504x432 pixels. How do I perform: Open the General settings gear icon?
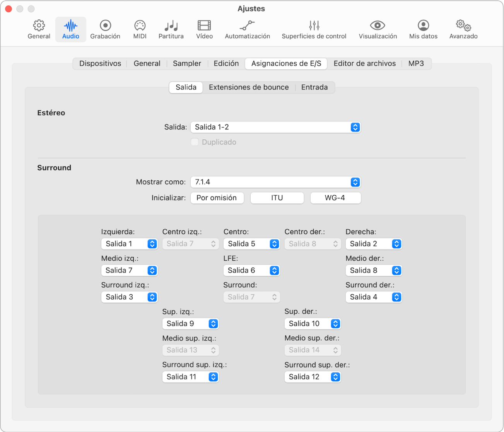point(39,26)
